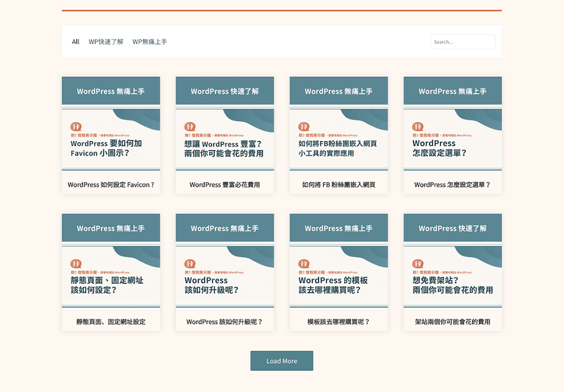Click orange logo icon on 該如何升級呢 card

[x=190, y=263]
